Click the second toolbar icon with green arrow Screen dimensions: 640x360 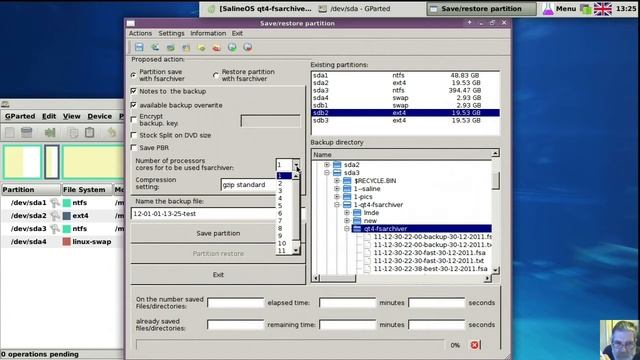tap(155, 47)
